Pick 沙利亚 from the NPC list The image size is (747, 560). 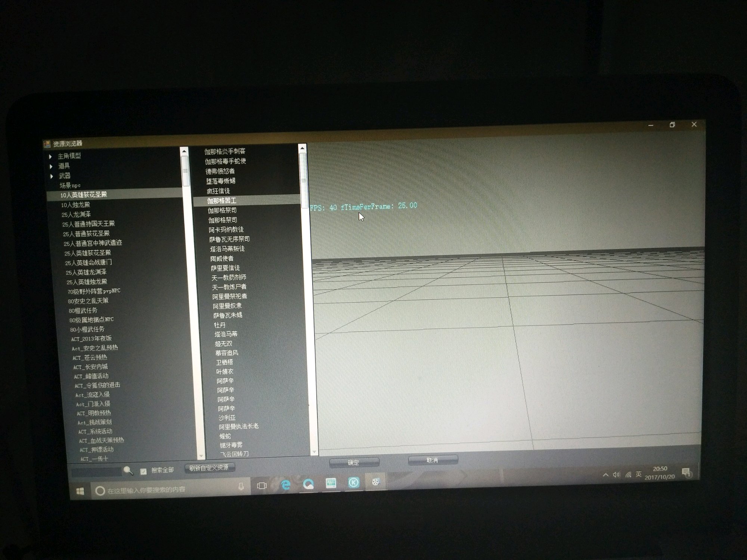point(227,418)
